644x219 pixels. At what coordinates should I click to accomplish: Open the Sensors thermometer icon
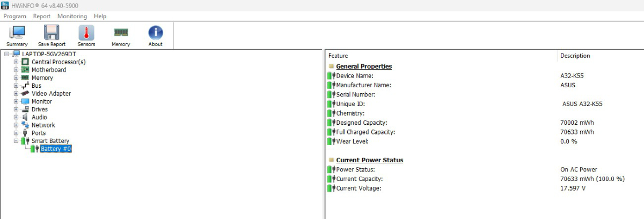[86, 36]
